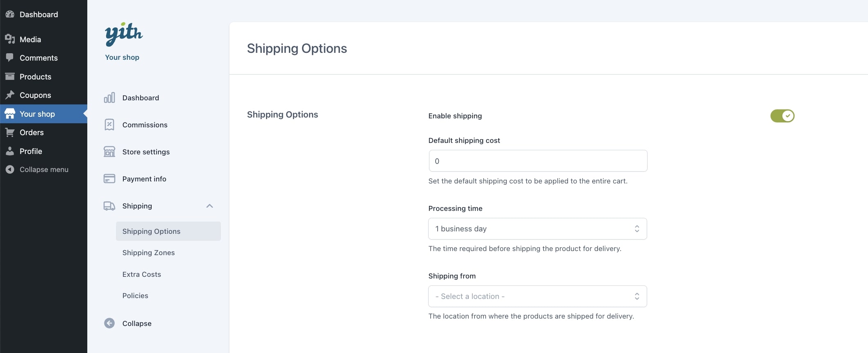Select Your shop in the WordPress sidebar
This screenshot has height=353, width=868.
pos(43,114)
